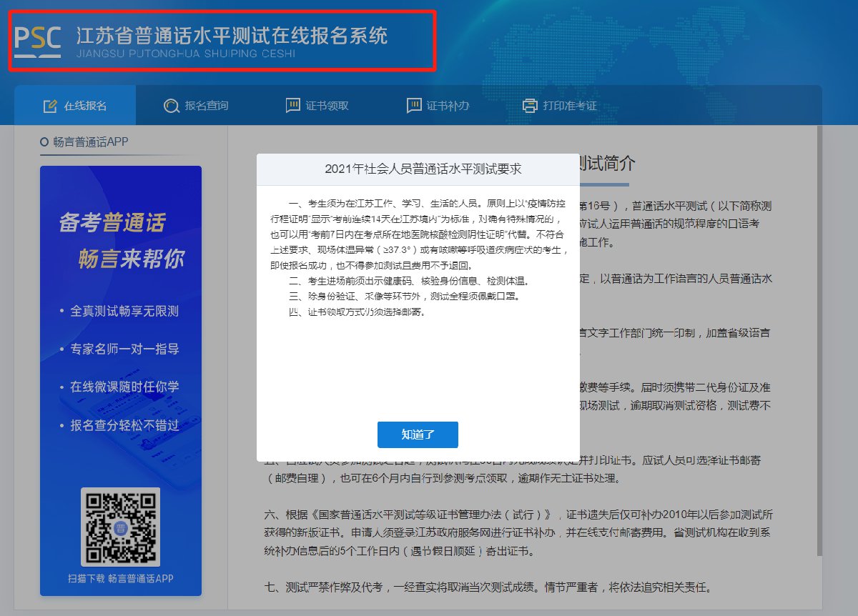Click the dialog title 2021年社会人员普通话水平测试要求
The width and height of the screenshot is (858, 616).
pyautogui.click(x=418, y=169)
